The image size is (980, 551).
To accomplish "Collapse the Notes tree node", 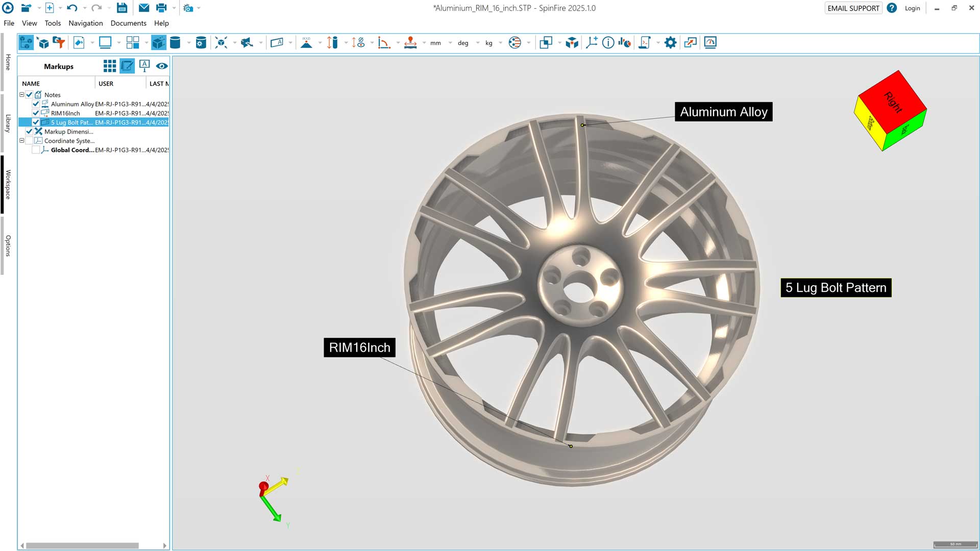I will 22,95.
